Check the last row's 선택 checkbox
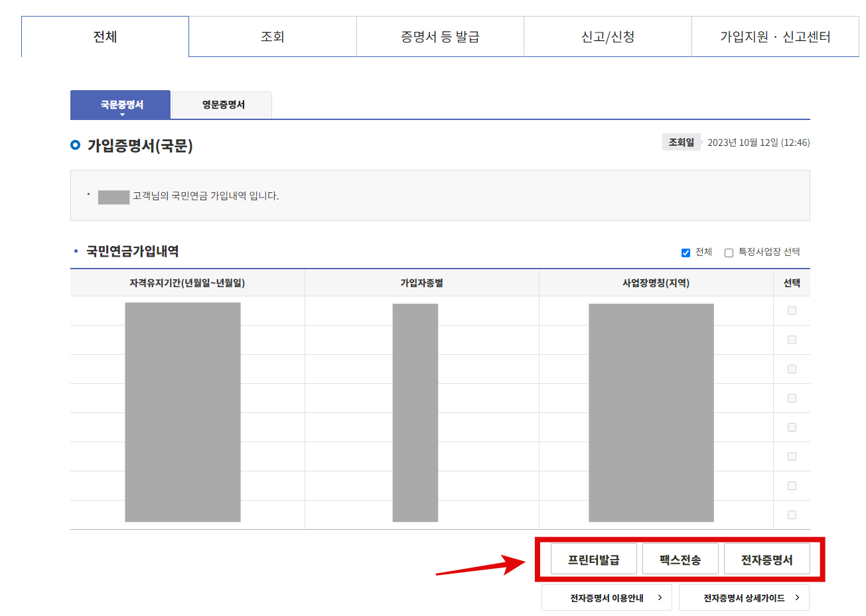Image resolution: width=866 pixels, height=616 pixels. pyautogui.click(x=791, y=514)
